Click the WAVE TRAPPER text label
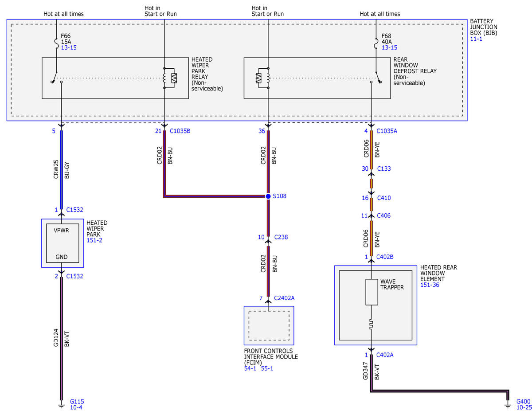This screenshot has width=532, height=411. click(392, 285)
